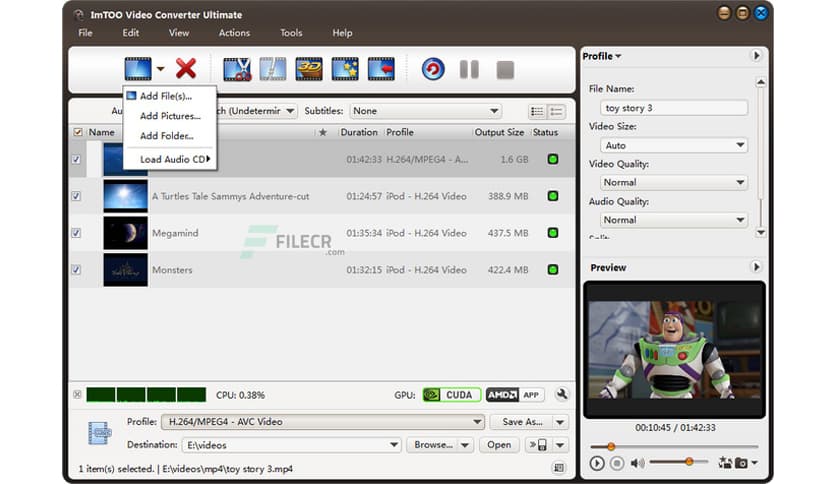Click the red X remove icon
The height and width of the screenshot is (484, 836).
186,69
